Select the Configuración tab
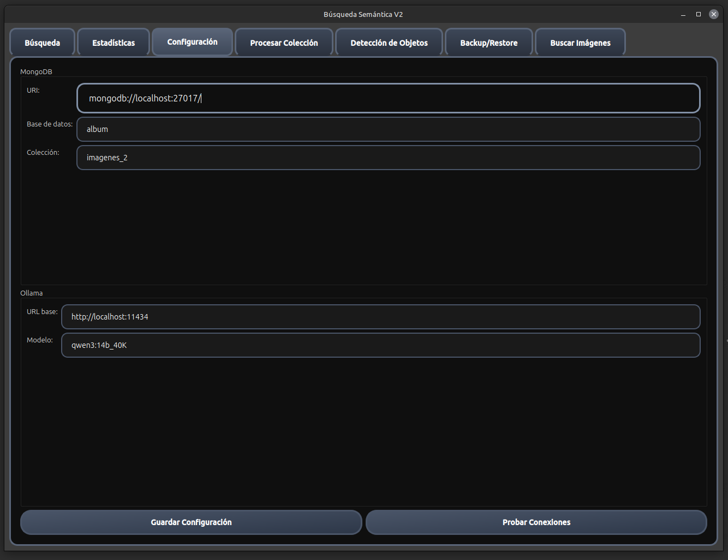The width and height of the screenshot is (728, 560). point(192,42)
